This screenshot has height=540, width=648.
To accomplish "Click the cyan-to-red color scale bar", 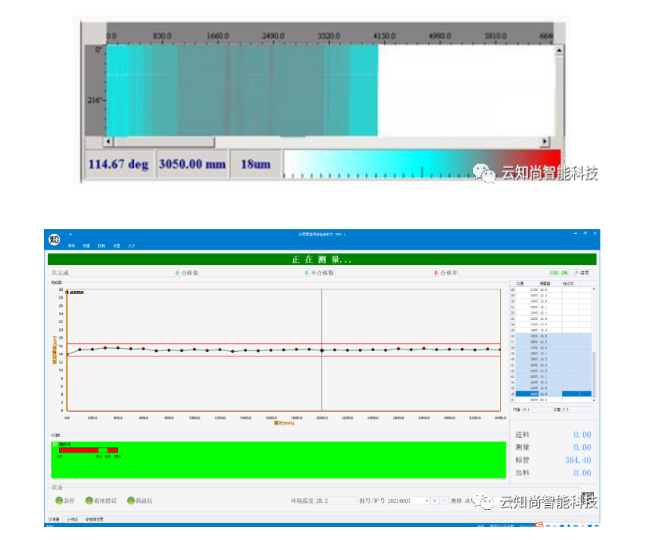I will [x=420, y=163].
